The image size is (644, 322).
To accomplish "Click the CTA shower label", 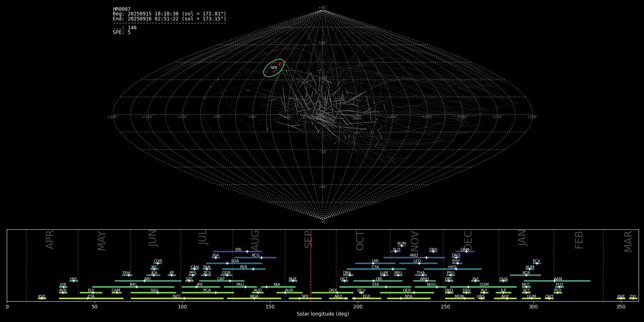I will click(375, 267).
